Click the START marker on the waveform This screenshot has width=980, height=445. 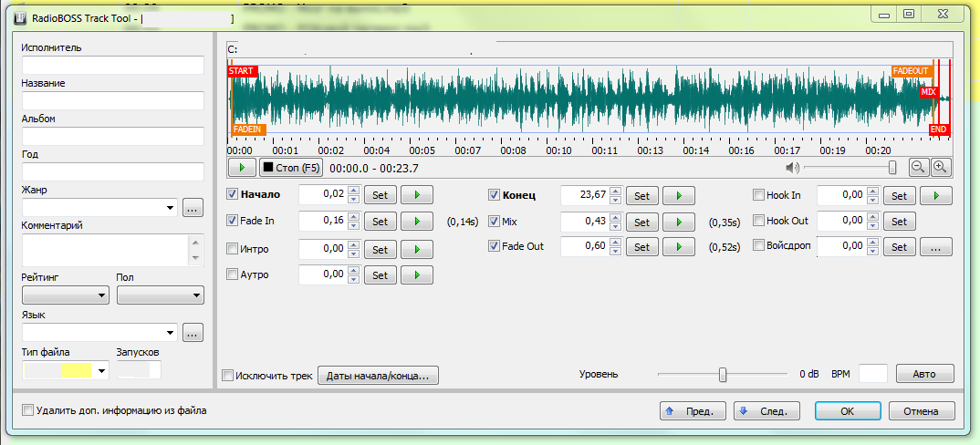(241, 71)
